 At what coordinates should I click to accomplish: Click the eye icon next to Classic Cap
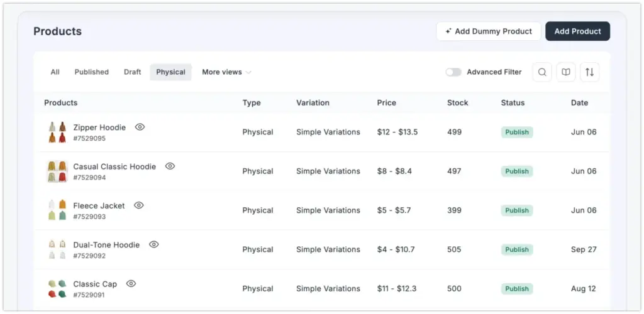tap(131, 284)
